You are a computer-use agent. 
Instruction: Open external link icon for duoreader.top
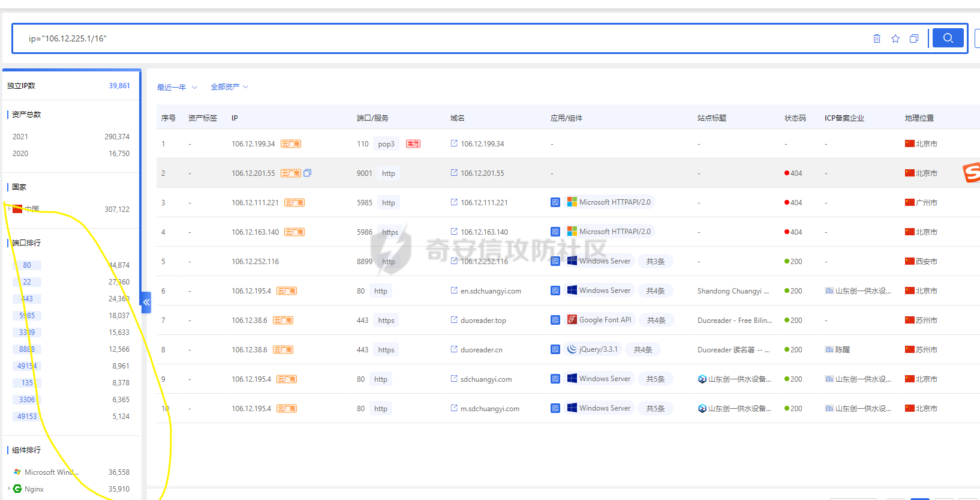[x=454, y=320]
